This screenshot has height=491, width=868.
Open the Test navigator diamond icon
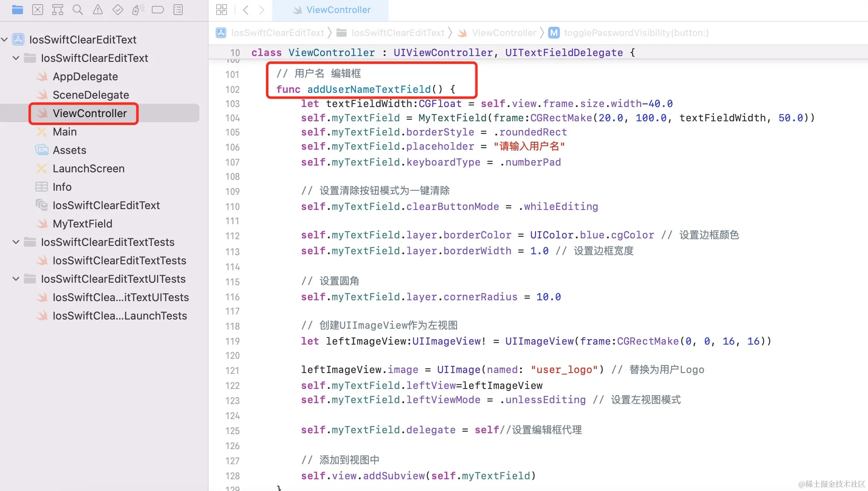[x=118, y=10]
